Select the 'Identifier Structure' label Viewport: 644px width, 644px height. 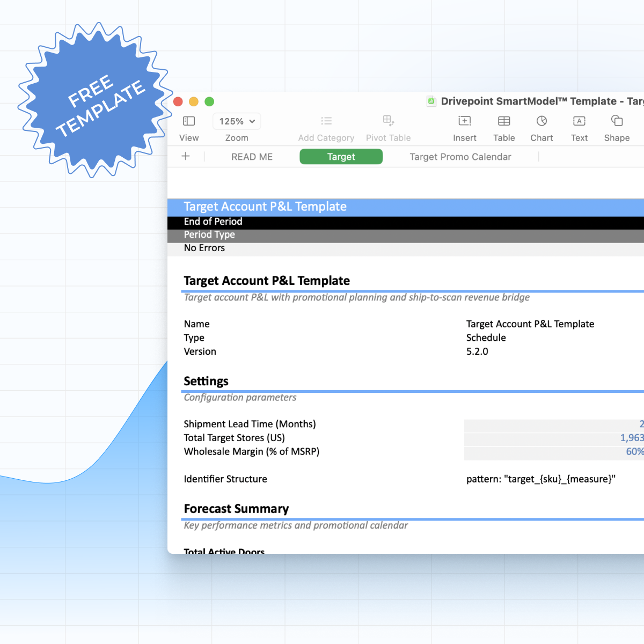[x=225, y=479]
